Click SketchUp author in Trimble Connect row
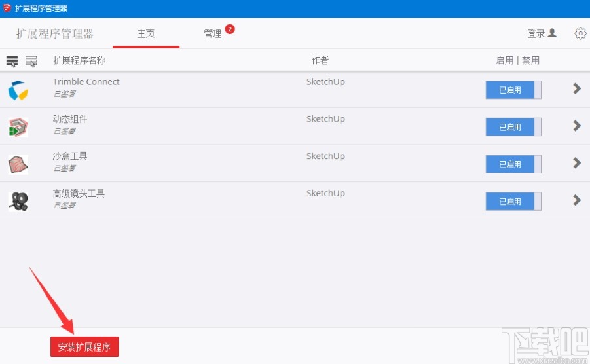590x364 pixels. tap(325, 82)
